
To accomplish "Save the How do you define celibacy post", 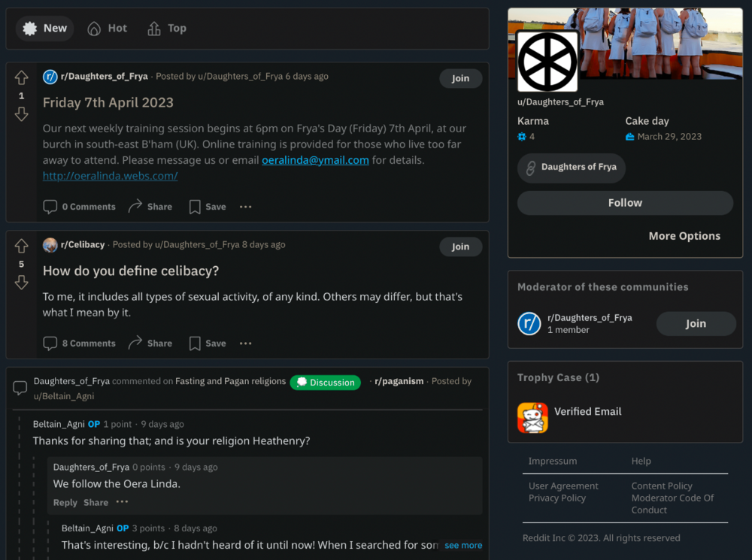I will (208, 344).
